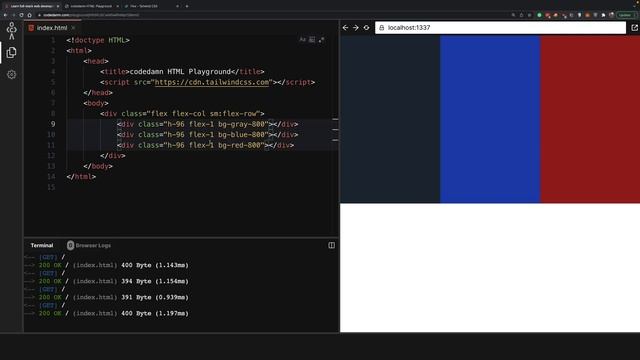Click the lock icon in preview address bar
The width and height of the screenshot is (640, 360).
coord(382,28)
